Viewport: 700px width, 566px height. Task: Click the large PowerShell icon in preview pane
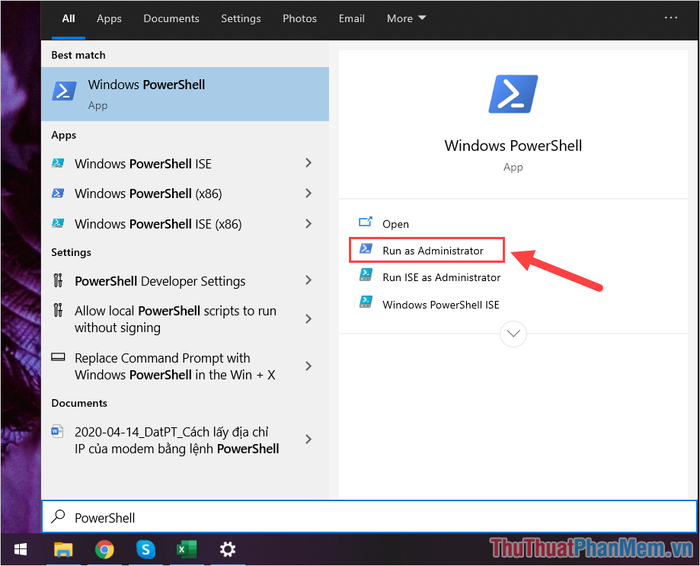coord(513,94)
